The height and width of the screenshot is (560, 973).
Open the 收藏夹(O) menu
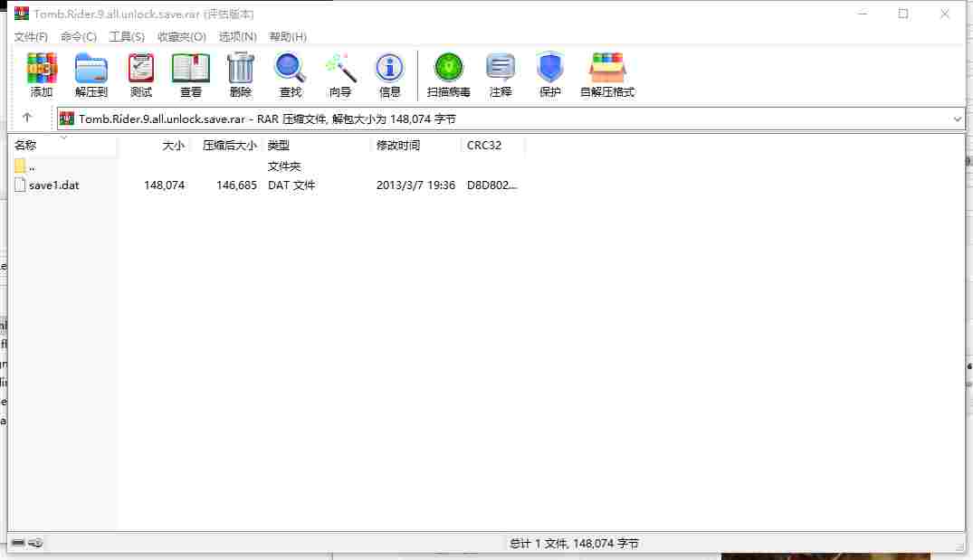182,36
